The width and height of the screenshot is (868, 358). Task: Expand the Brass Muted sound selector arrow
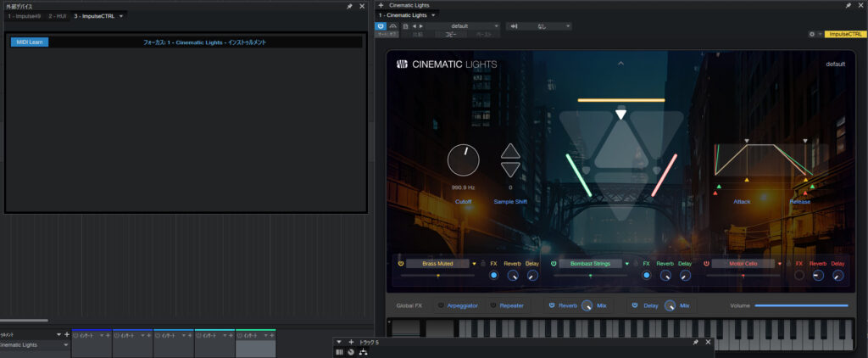click(x=474, y=264)
